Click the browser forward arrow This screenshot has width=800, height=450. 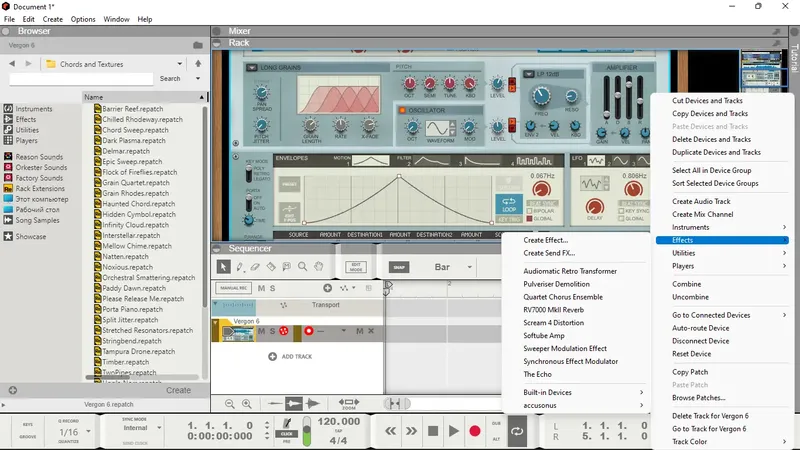(x=29, y=64)
